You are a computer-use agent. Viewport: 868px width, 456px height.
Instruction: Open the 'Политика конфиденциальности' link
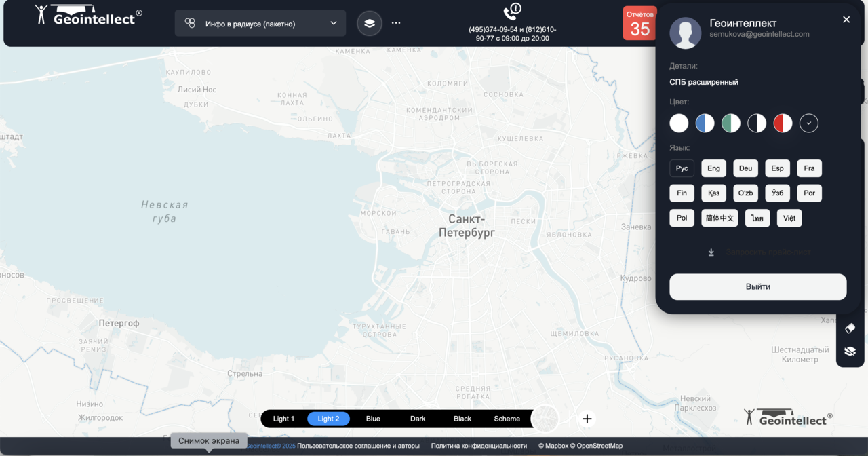pyautogui.click(x=479, y=446)
